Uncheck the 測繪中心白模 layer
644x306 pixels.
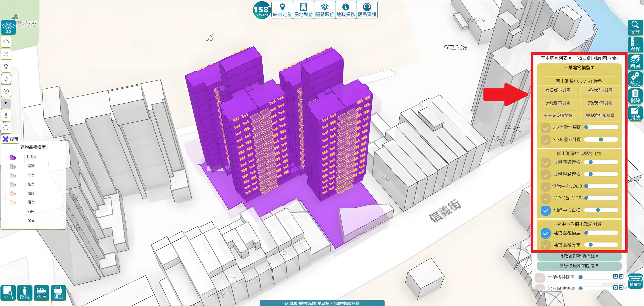[545, 210]
